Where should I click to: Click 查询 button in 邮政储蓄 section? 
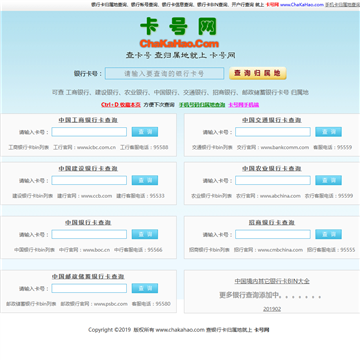[145, 289]
